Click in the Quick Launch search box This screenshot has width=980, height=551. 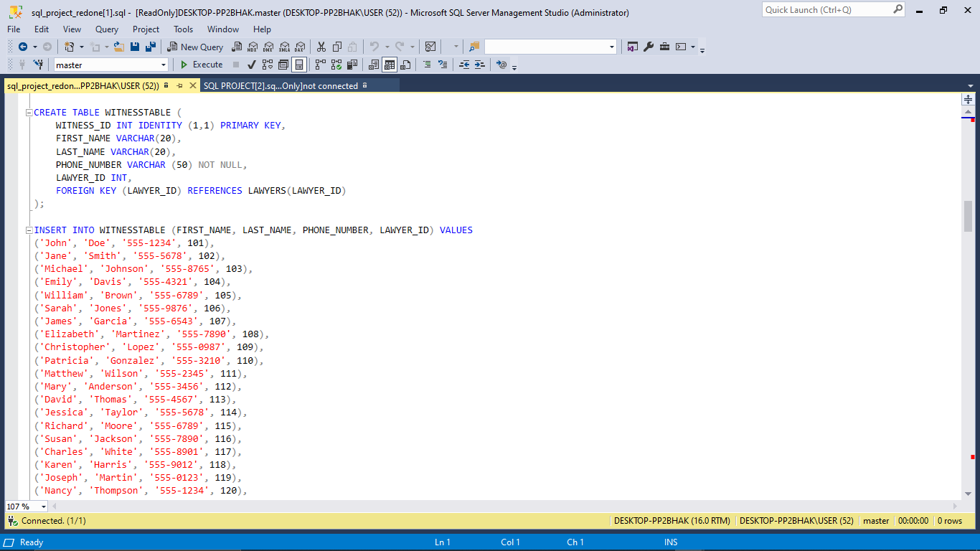(x=833, y=9)
